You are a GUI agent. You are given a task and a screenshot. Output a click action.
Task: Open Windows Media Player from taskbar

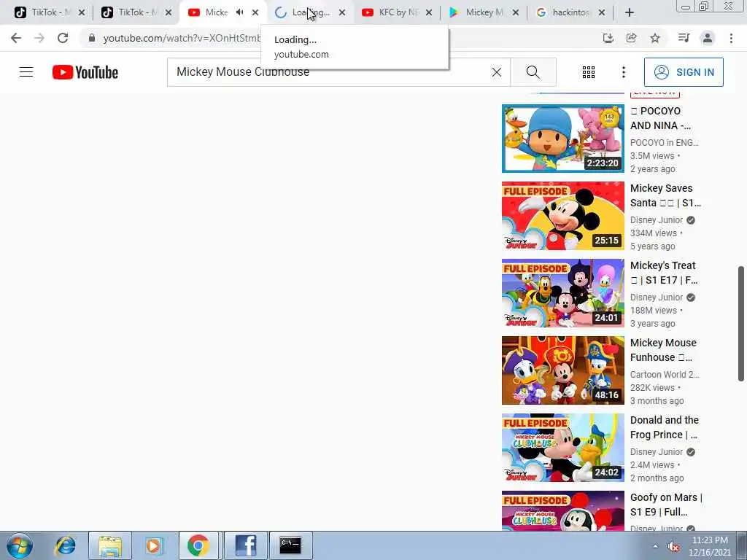pyautogui.click(x=153, y=545)
